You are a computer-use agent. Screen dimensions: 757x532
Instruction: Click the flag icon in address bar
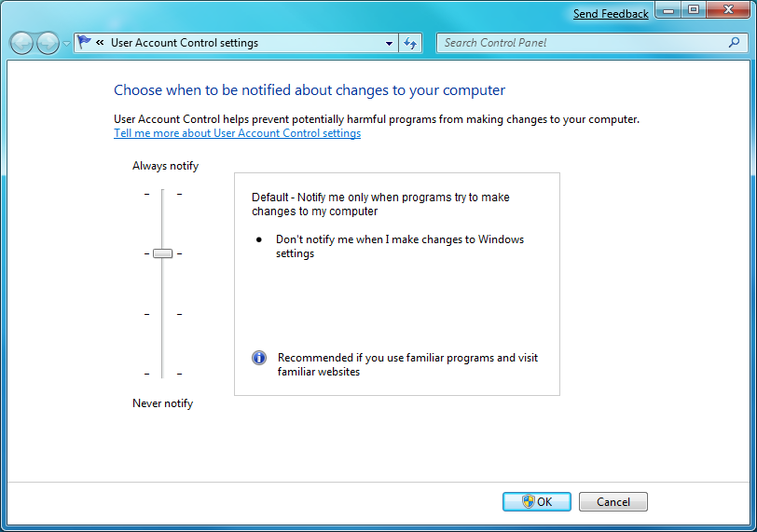coord(85,42)
